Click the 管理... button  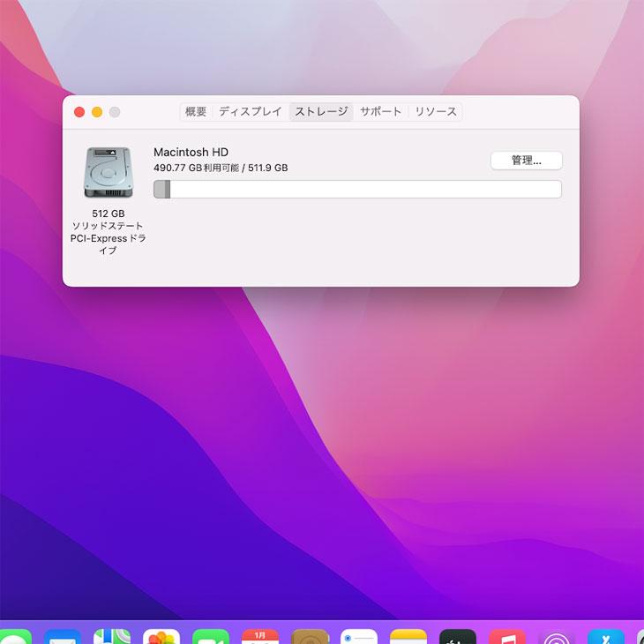pyautogui.click(x=526, y=161)
